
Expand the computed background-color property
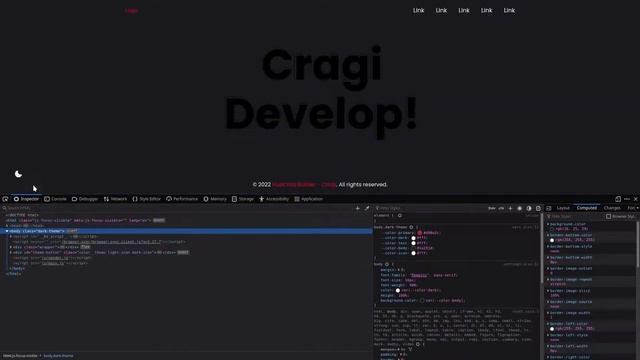[548, 224]
